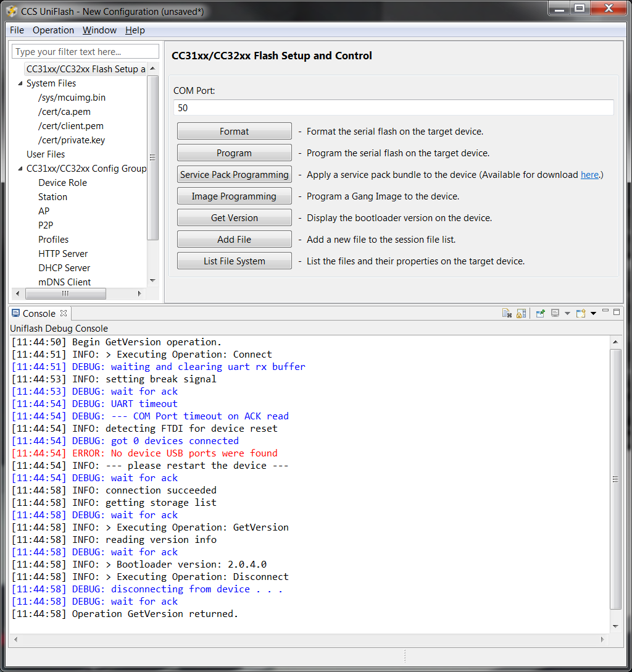Click the COM Port input field
The image size is (632, 672).
[394, 107]
